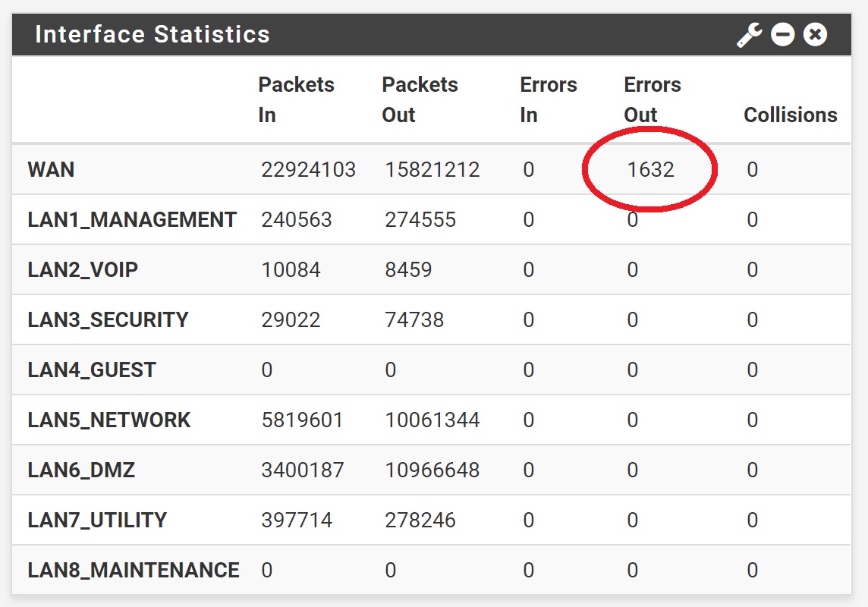The width and height of the screenshot is (868, 607).
Task: Click the circled 1632 WAN errors value
Action: [650, 169]
